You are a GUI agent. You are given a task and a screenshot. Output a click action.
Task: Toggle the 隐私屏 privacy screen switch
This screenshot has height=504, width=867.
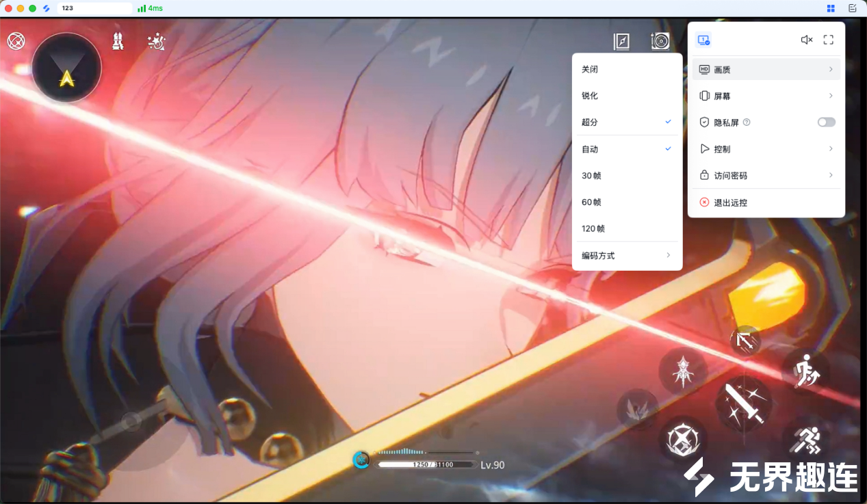pos(827,122)
